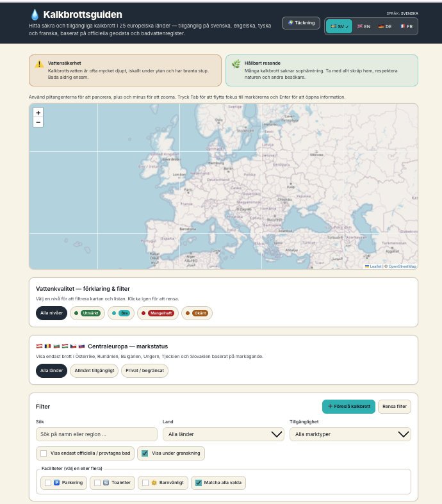Toggle Visa endast officiella / provtagna bad
442x504 pixels.
click(x=44, y=453)
